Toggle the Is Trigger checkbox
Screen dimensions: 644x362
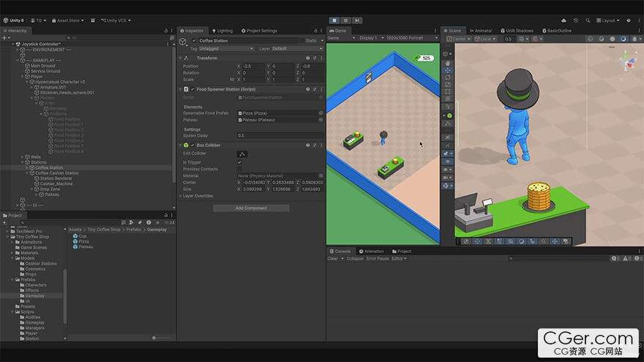[x=239, y=162]
